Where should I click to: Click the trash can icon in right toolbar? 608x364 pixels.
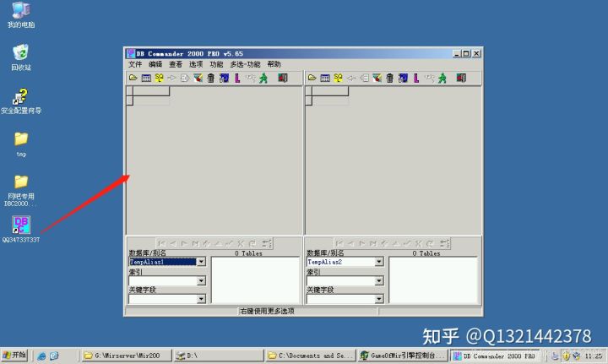[390, 78]
